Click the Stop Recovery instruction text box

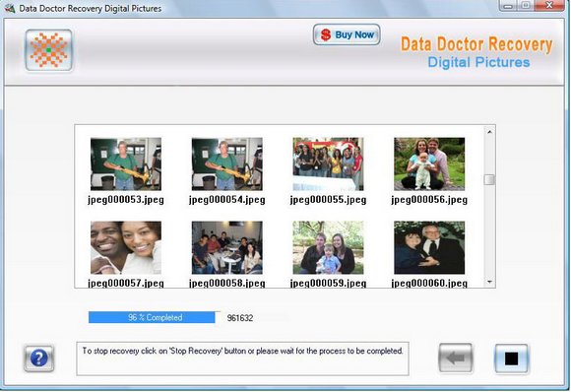[x=242, y=359]
